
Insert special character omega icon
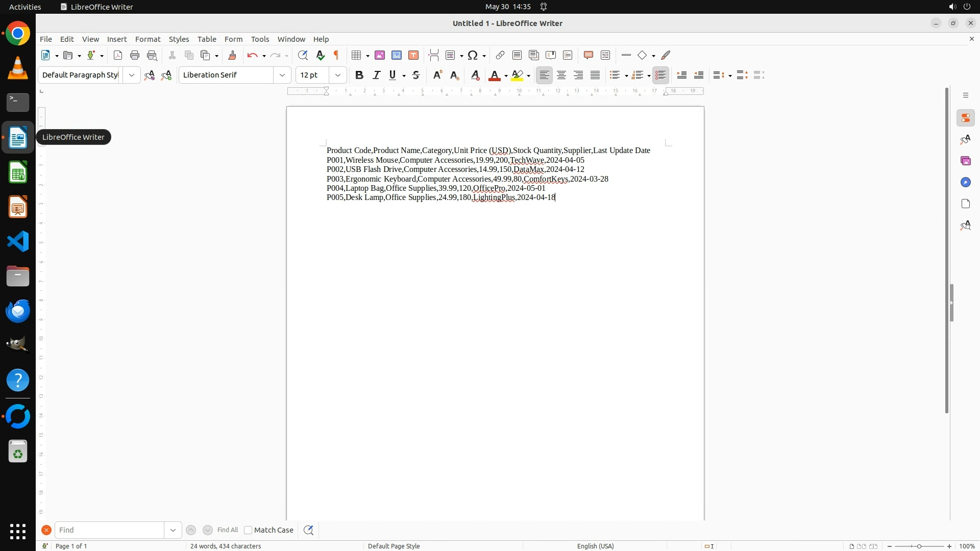click(473, 55)
